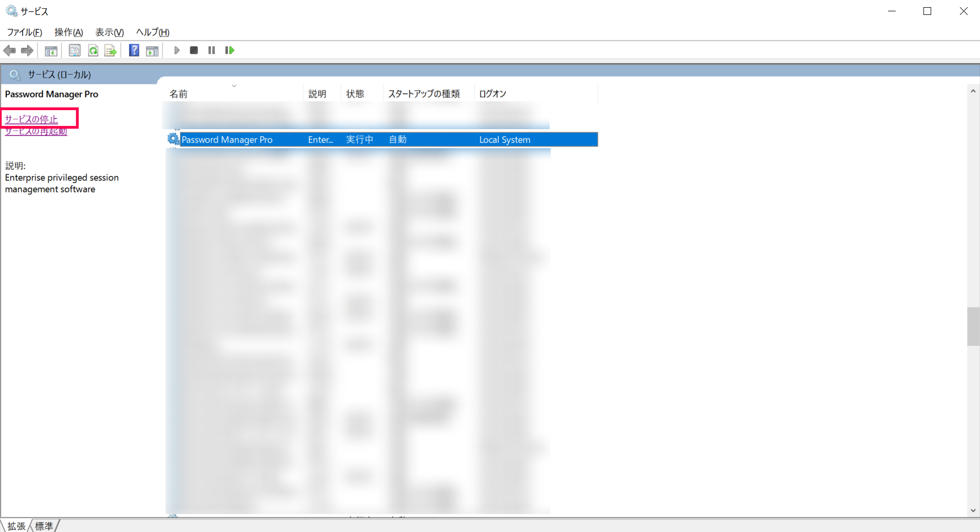This screenshot has height=532, width=980.
Task: Stop the service with the square icon
Action: (194, 50)
